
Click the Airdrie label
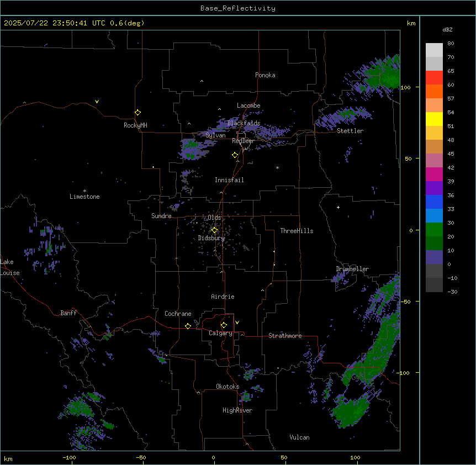[x=223, y=297]
